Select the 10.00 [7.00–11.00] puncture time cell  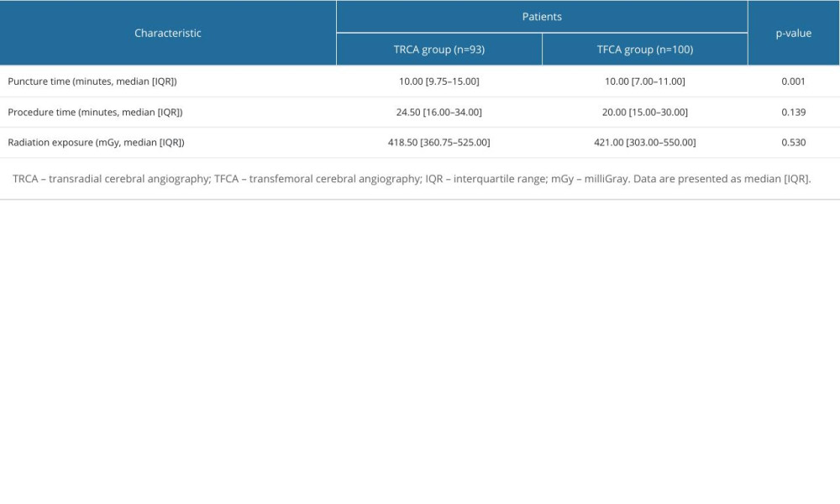pyautogui.click(x=644, y=81)
